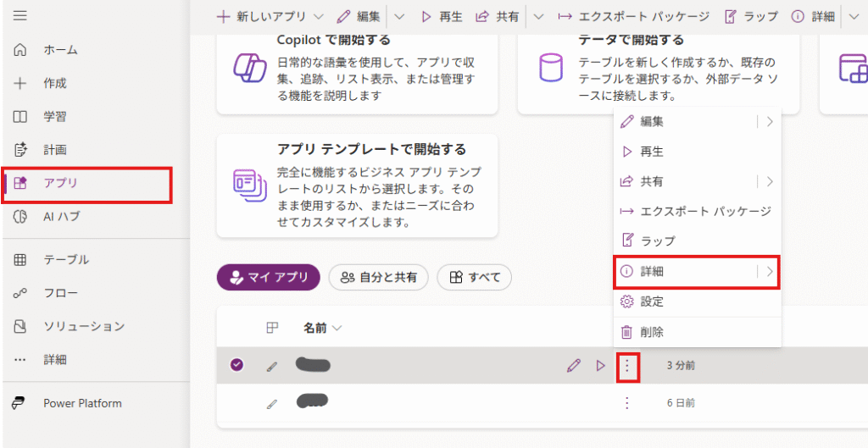Click 再生 in the top toolbar

[x=441, y=17]
